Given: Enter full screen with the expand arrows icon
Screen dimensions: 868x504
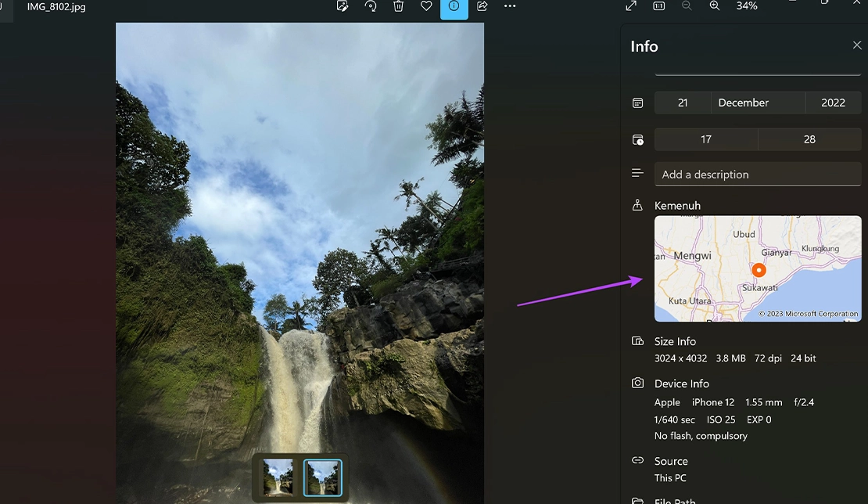Looking at the screenshot, I should tap(631, 6).
